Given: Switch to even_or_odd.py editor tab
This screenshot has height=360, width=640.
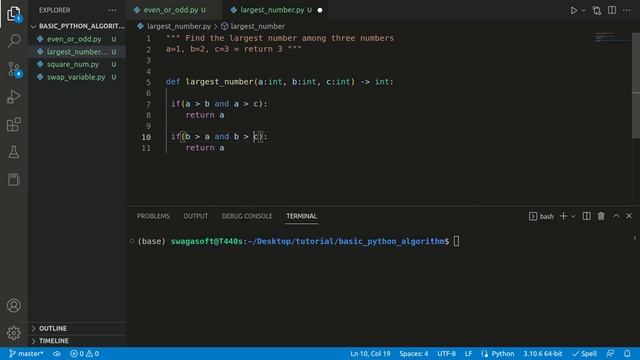Looking at the screenshot, I should [x=174, y=10].
